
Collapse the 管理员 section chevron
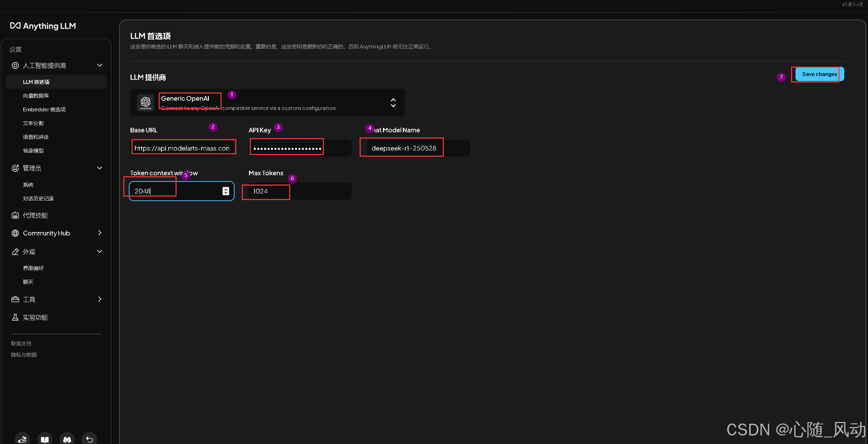[x=100, y=168]
